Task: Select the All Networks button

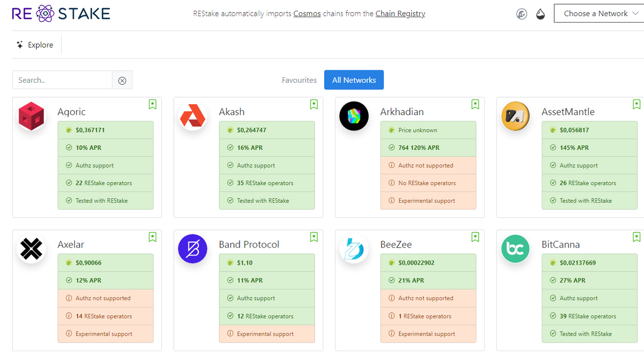Action: tap(354, 80)
